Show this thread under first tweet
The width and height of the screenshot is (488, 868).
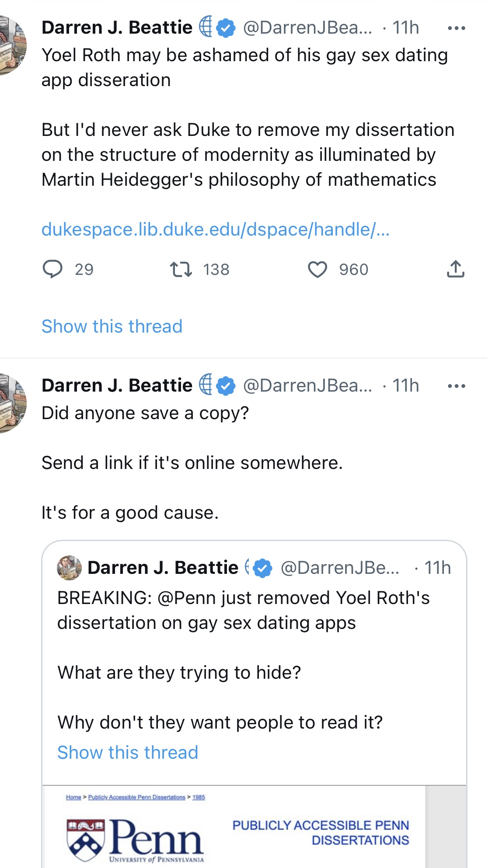click(112, 326)
